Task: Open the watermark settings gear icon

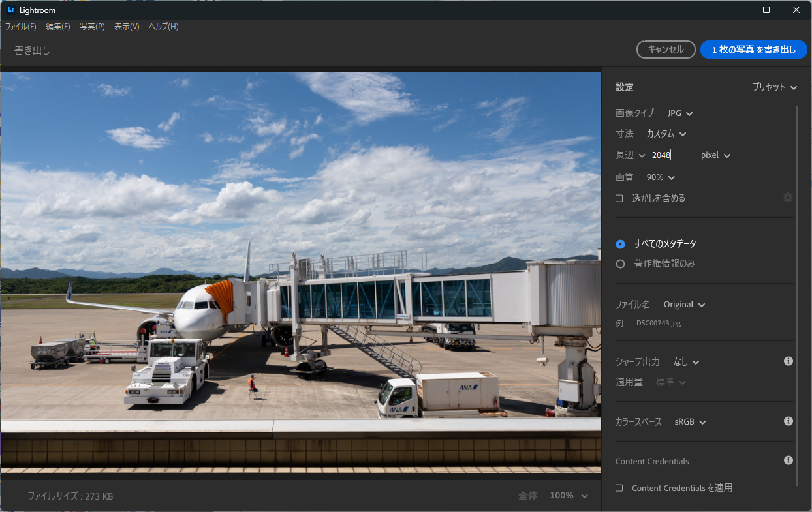Action: click(x=788, y=197)
